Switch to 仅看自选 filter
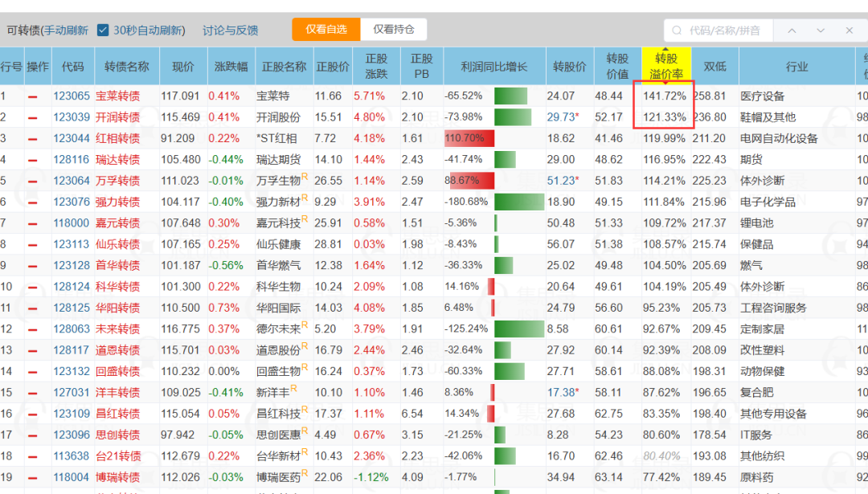The image size is (868, 494). click(x=326, y=30)
